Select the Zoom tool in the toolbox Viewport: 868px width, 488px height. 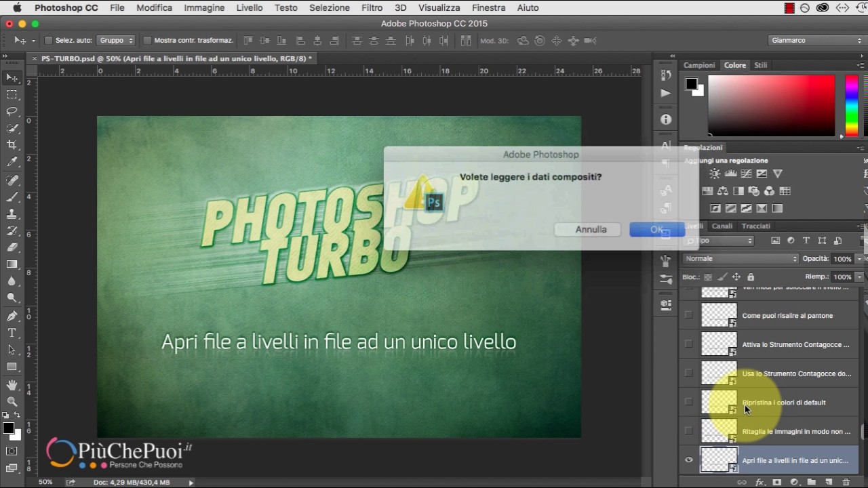tap(12, 401)
